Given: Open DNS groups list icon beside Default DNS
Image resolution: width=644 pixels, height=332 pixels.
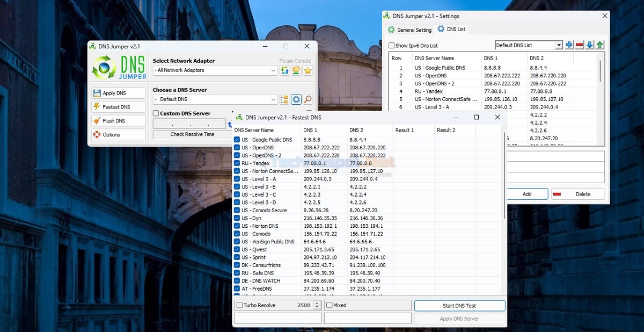Looking at the screenshot, I should pos(284,99).
